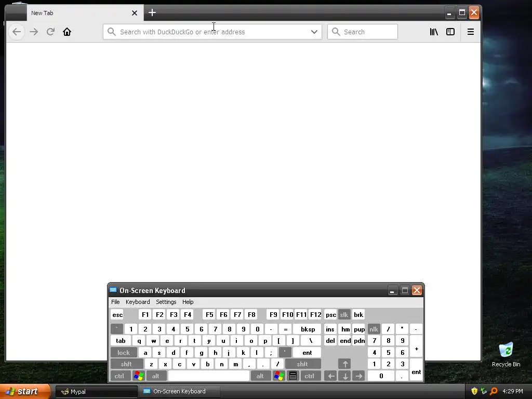Viewport: 532px width, 399px height.
Task: Toggle the right alt key
Action: click(260, 376)
